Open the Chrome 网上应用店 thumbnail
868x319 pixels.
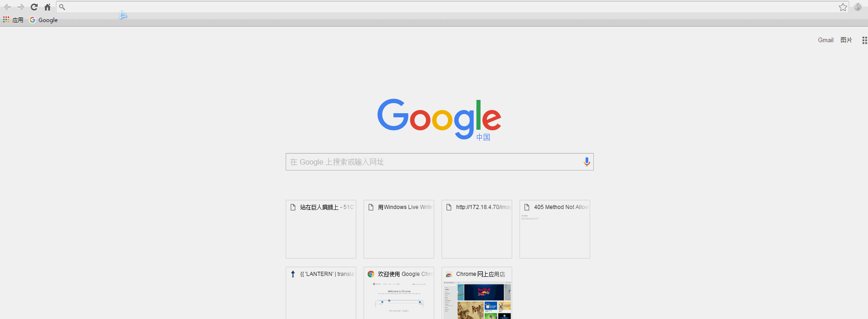click(477, 293)
